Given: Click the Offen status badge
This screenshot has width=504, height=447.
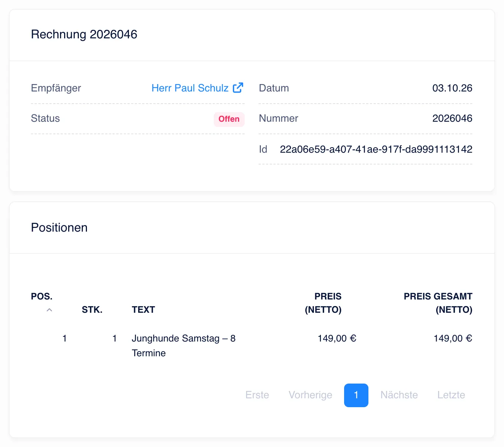Looking at the screenshot, I should [x=229, y=119].
